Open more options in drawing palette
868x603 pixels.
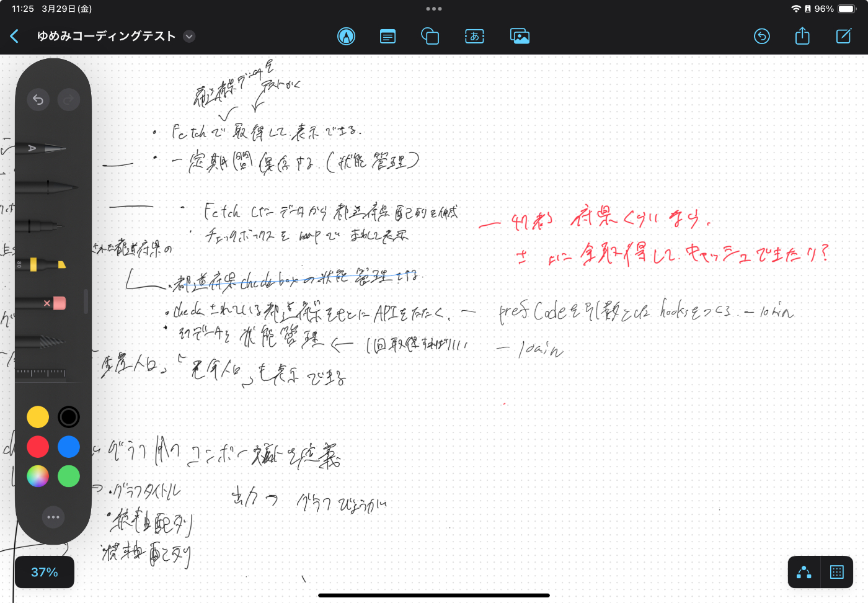tap(53, 517)
